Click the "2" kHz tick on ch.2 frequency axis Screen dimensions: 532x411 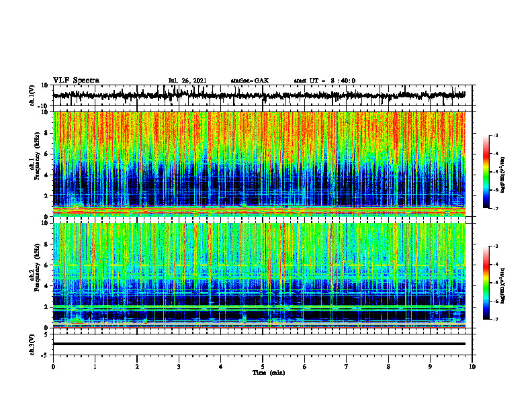click(x=47, y=307)
